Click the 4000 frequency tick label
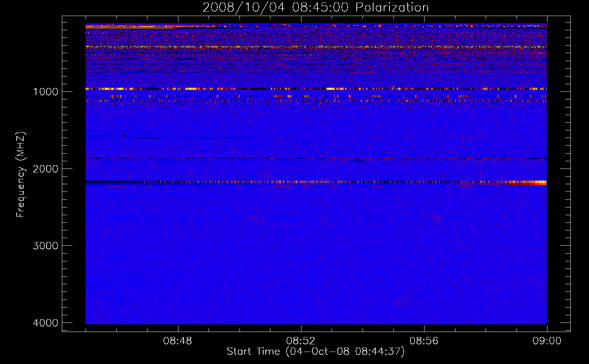Viewport: 589px width, 364px height. point(46,323)
